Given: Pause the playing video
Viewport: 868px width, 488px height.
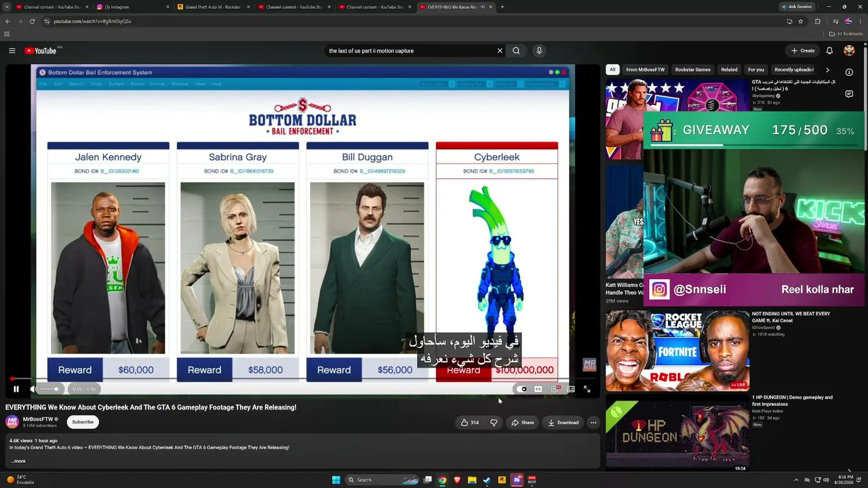Looking at the screenshot, I should [x=16, y=389].
